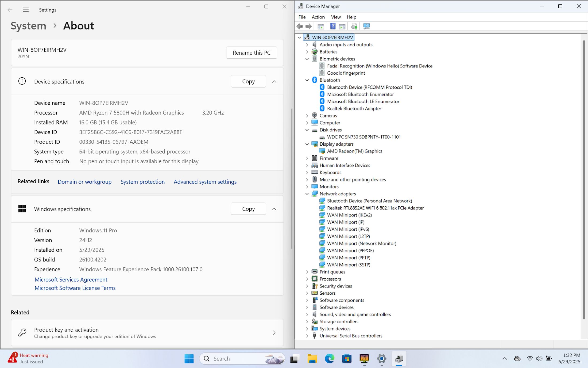Show hidden icons in system tray
The width and height of the screenshot is (588, 368).
pyautogui.click(x=505, y=359)
